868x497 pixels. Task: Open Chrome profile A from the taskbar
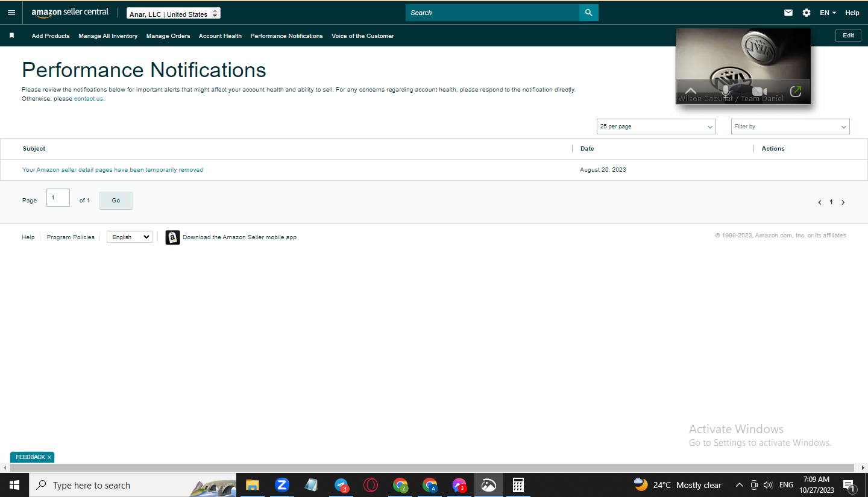click(x=430, y=485)
